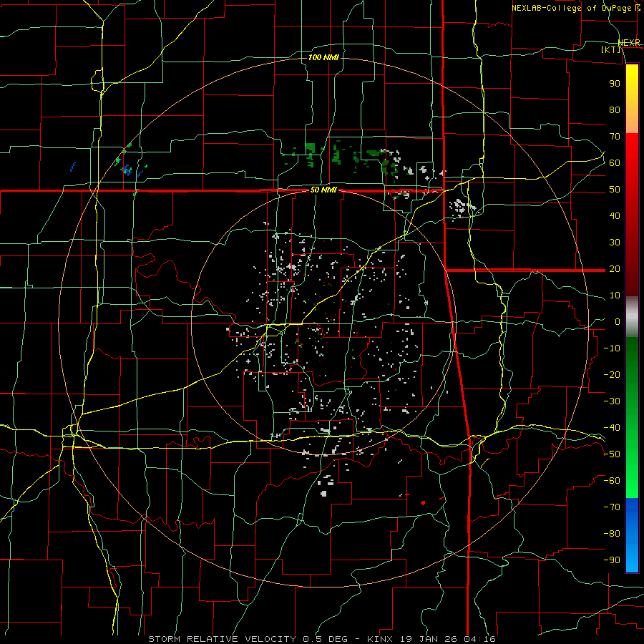Click the -40 value on velocity scale
This screenshot has width=644, height=644.
click(612, 428)
